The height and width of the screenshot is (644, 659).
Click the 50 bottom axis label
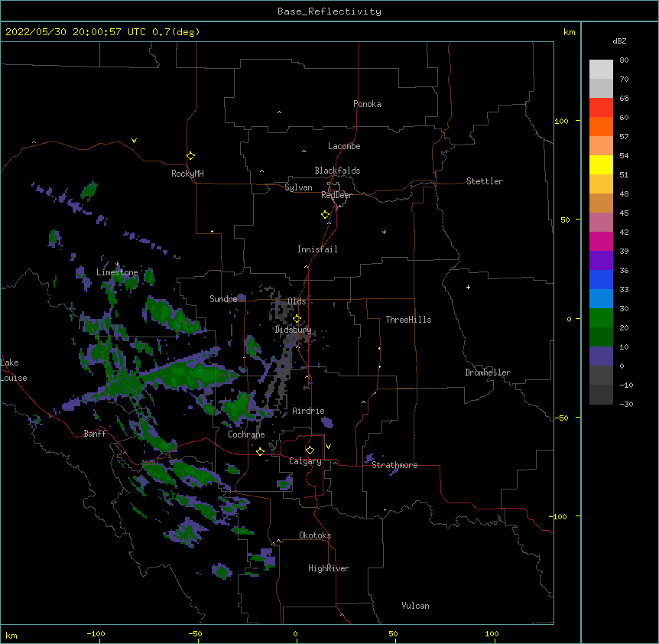[393, 633]
